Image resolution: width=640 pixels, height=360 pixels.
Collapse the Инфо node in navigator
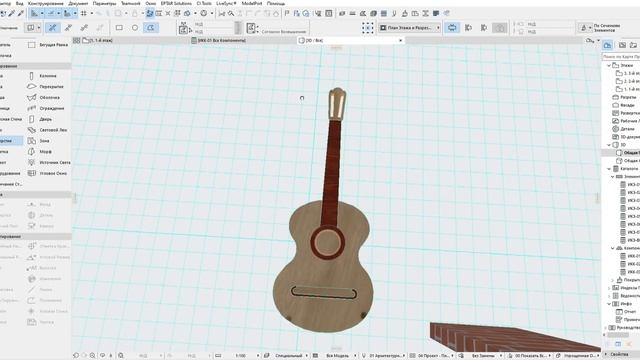pos(609,304)
